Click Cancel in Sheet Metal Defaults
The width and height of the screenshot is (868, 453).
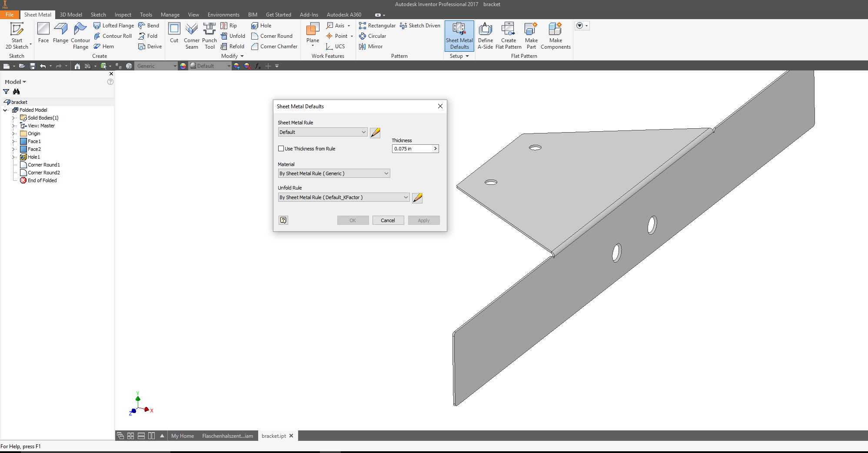388,220
